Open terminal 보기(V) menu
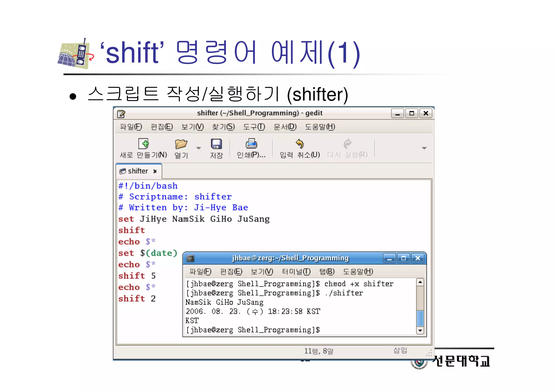The image size is (555, 392). pos(262,271)
